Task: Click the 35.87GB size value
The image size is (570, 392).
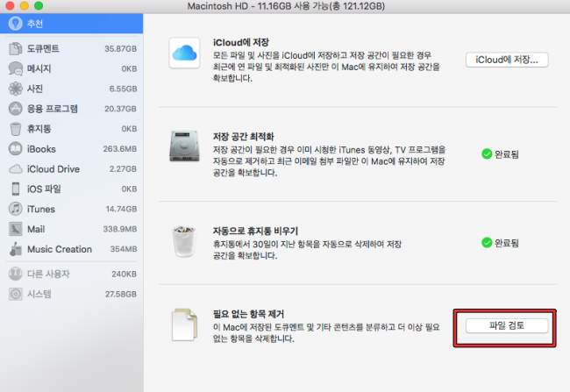Action: (x=120, y=48)
